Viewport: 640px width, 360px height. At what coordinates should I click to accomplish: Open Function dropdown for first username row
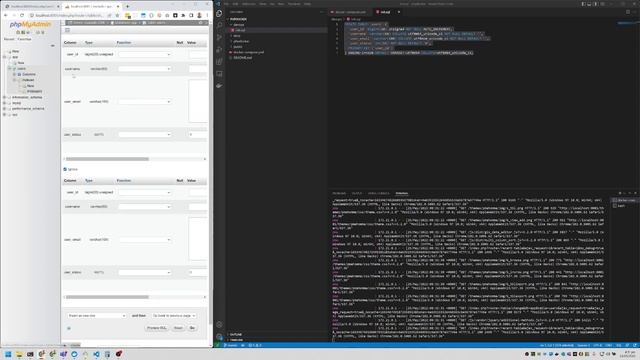144,69
